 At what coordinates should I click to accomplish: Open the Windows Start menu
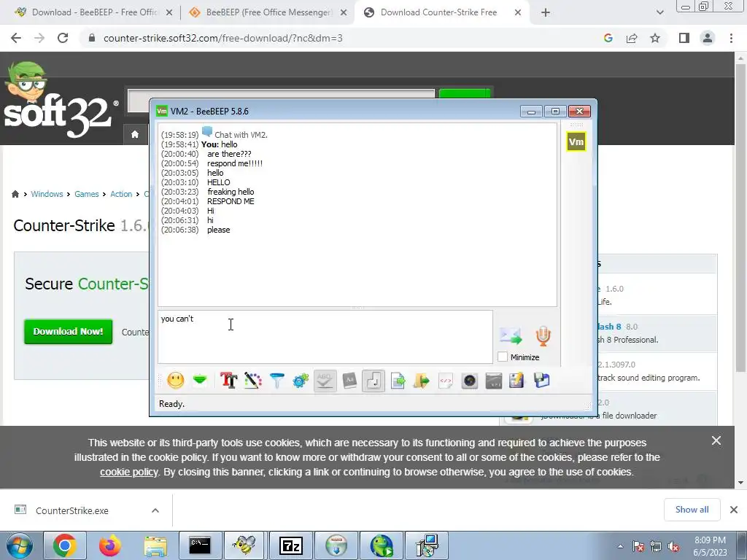(19, 545)
